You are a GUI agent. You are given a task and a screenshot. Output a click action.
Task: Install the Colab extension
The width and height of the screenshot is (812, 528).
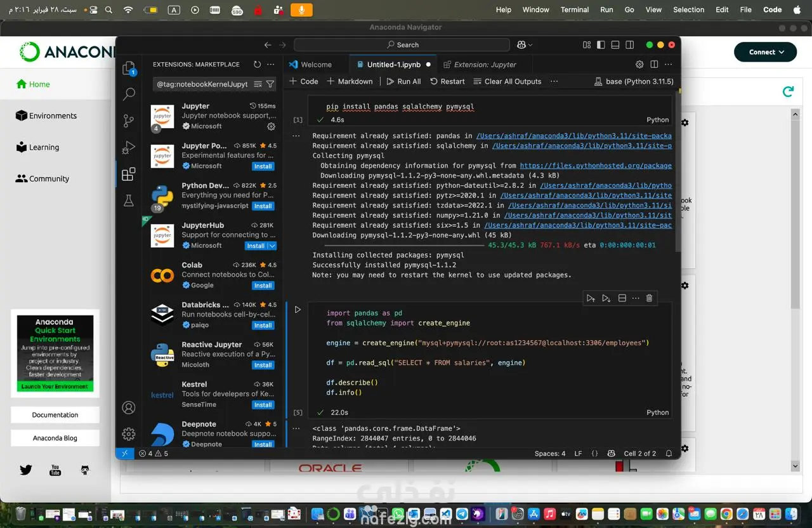[x=263, y=286]
